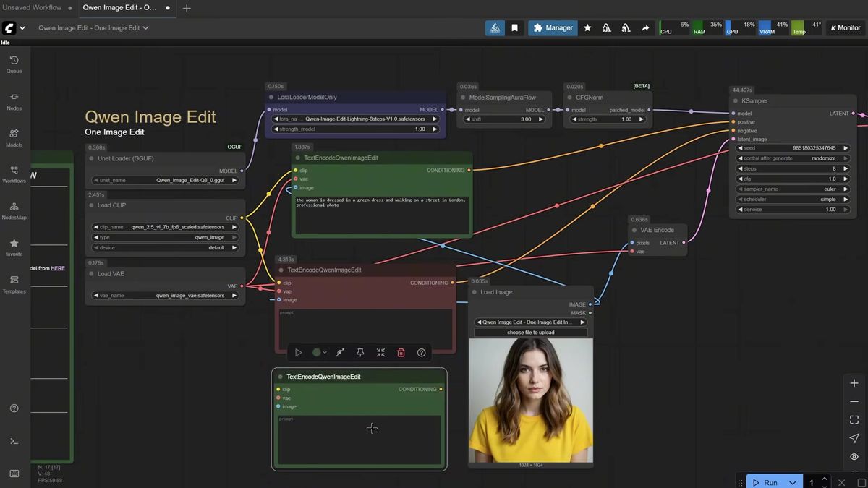Screen dimensions: 868x488
Task: Zoom out the canvas with minus icon
Action: pyautogui.click(x=854, y=401)
